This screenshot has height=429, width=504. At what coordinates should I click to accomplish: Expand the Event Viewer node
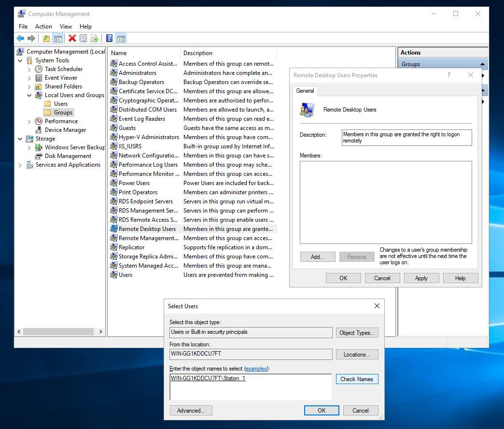point(29,78)
